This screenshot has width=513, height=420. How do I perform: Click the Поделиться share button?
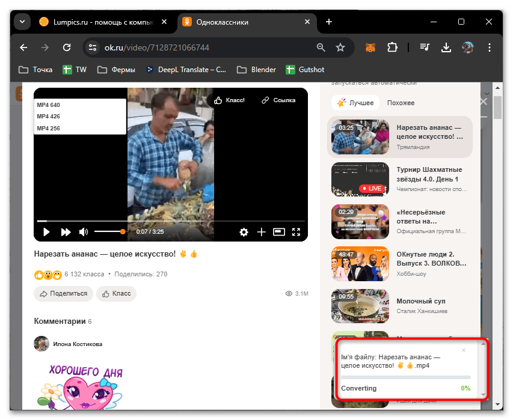63,294
